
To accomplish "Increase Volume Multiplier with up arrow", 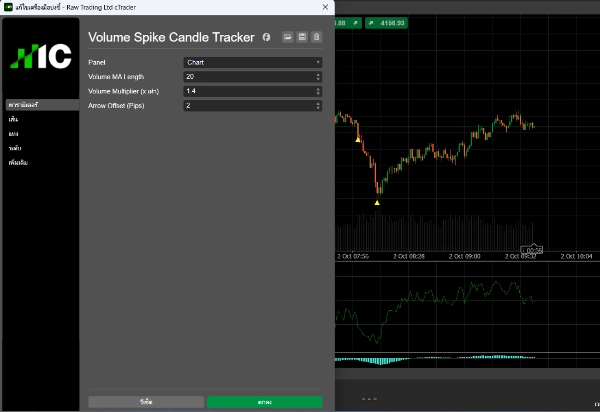I will coord(318,89).
